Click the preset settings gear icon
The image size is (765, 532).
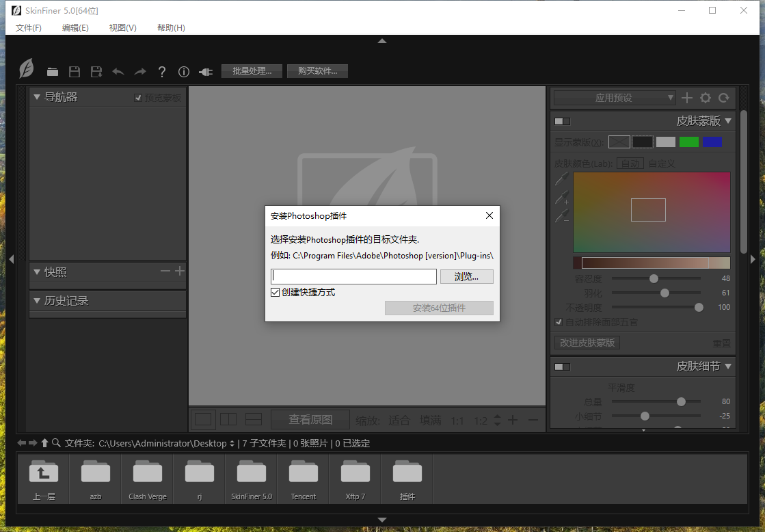(706, 98)
